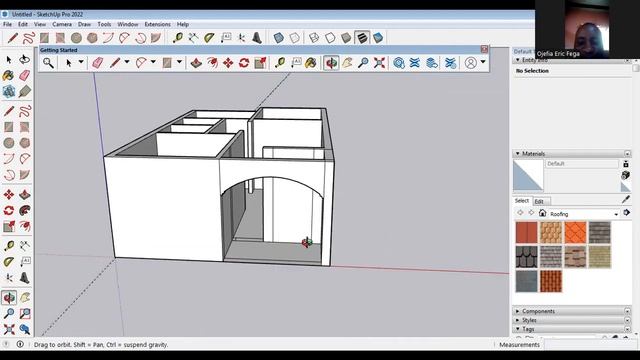Collapse the Entity Info panel

[518, 60]
